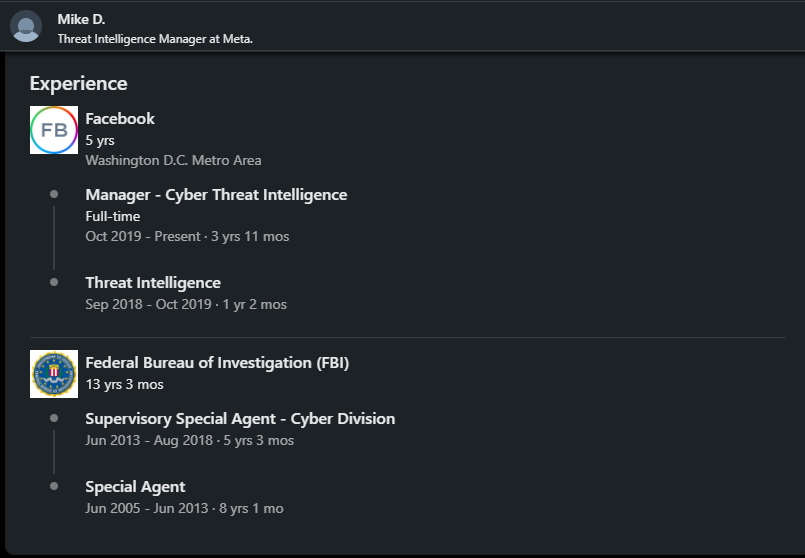Open the Facebook company logo
The width and height of the screenshot is (805, 558).
pos(54,130)
